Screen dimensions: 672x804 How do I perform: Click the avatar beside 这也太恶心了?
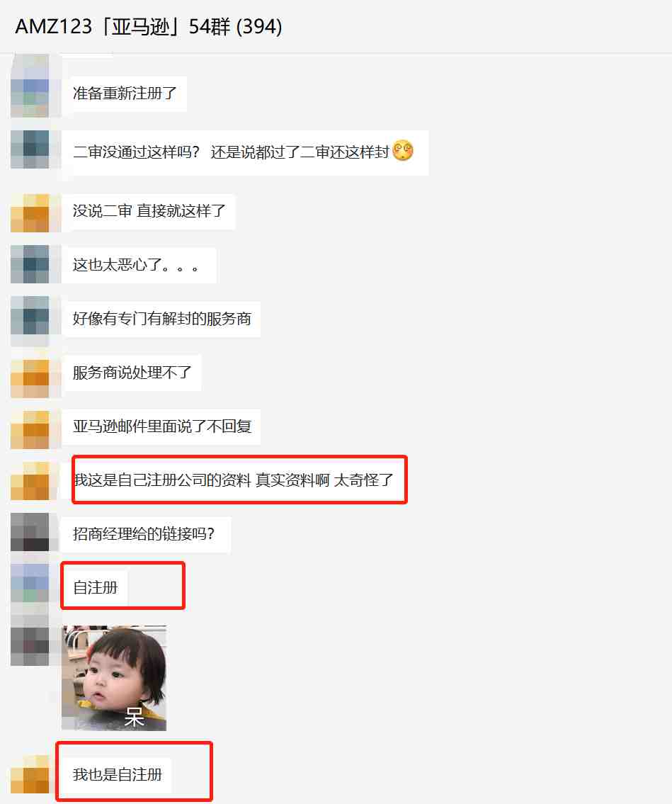(30, 264)
